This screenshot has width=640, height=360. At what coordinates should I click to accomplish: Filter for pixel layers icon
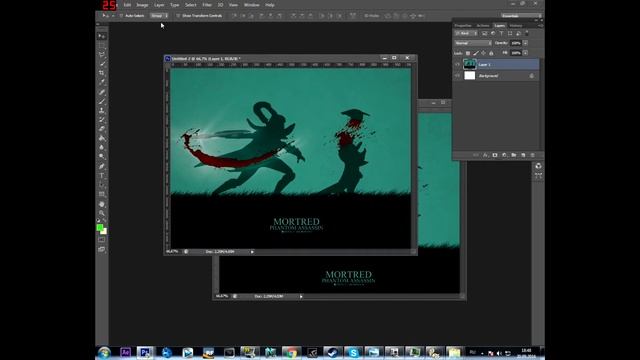click(x=484, y=33)
